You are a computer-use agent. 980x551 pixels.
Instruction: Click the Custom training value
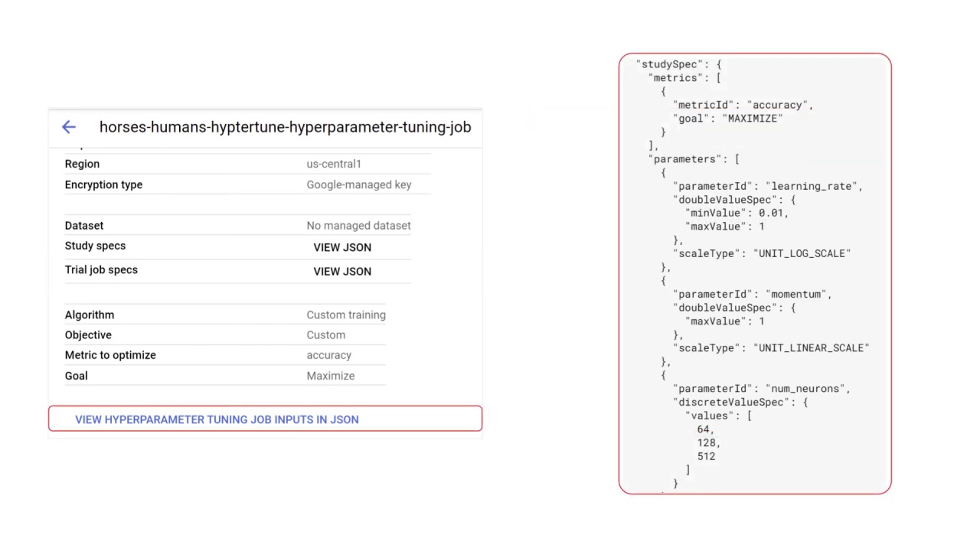point(346,315)
